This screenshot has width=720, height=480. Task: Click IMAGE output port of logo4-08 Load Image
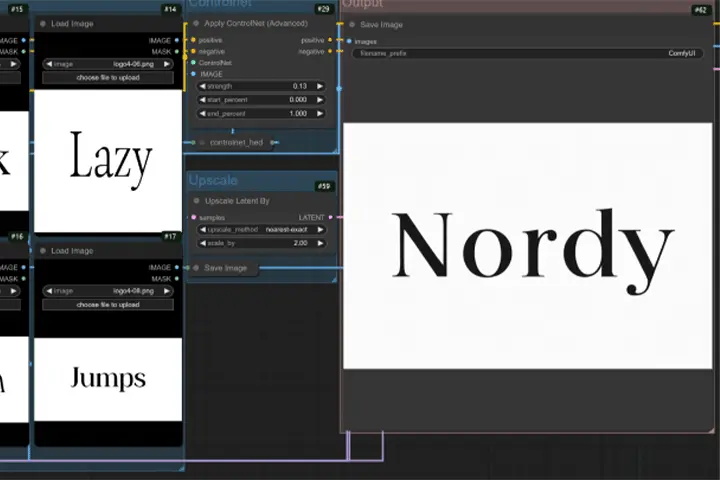click(x=177, y=267)
